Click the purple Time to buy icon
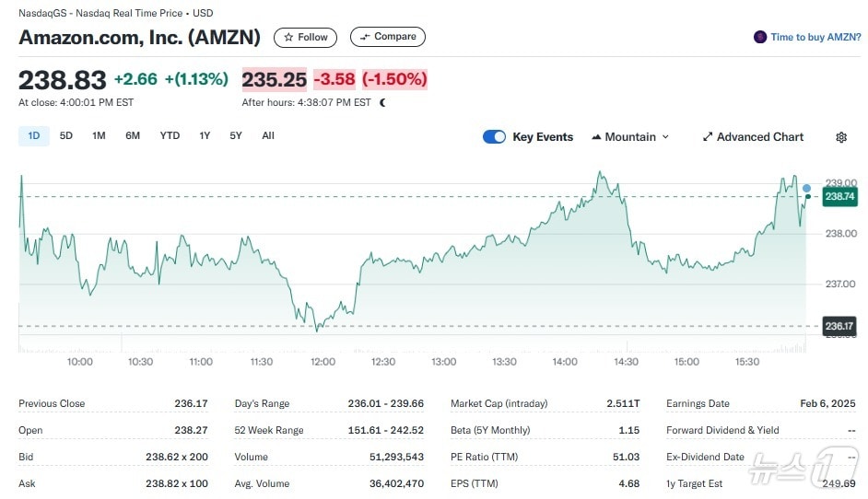The width and height of the screenshot is (868, 499). 760,38
